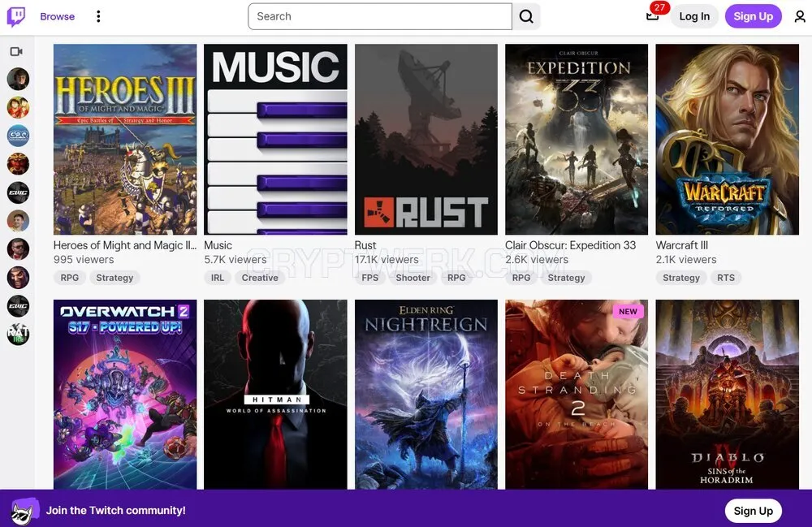The width and height of the screenshot is (812, 527).
Task: Click the Warcraft III title link
Action: (681, 245)
